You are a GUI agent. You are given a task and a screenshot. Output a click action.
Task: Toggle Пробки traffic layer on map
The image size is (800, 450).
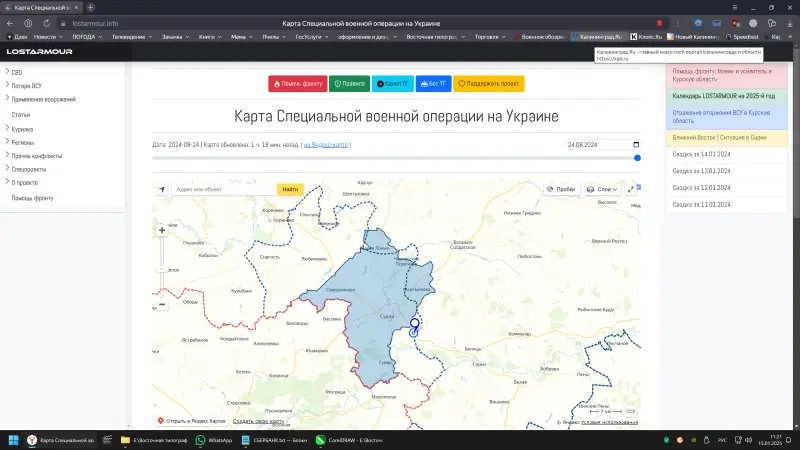pos(561,189)
